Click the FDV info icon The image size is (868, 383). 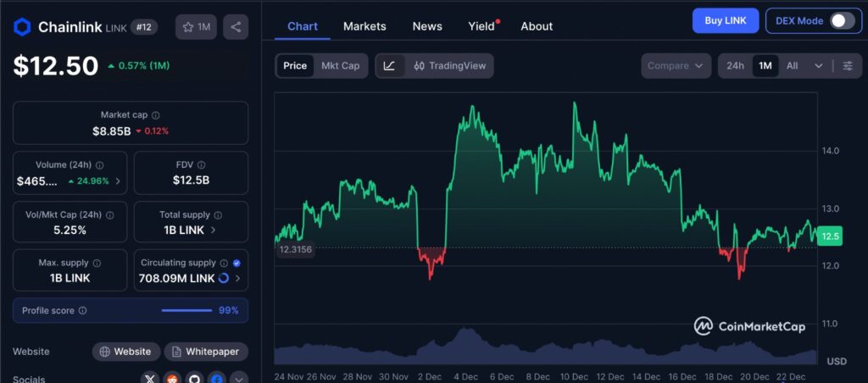[202, 165]
